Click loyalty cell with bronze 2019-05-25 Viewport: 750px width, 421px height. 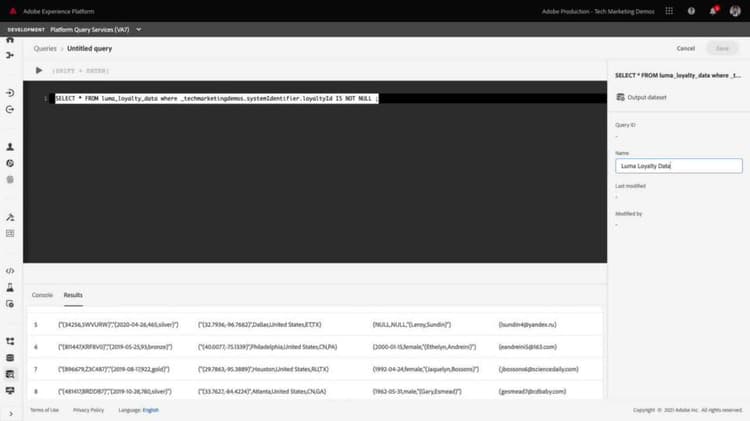pos(115,347)
